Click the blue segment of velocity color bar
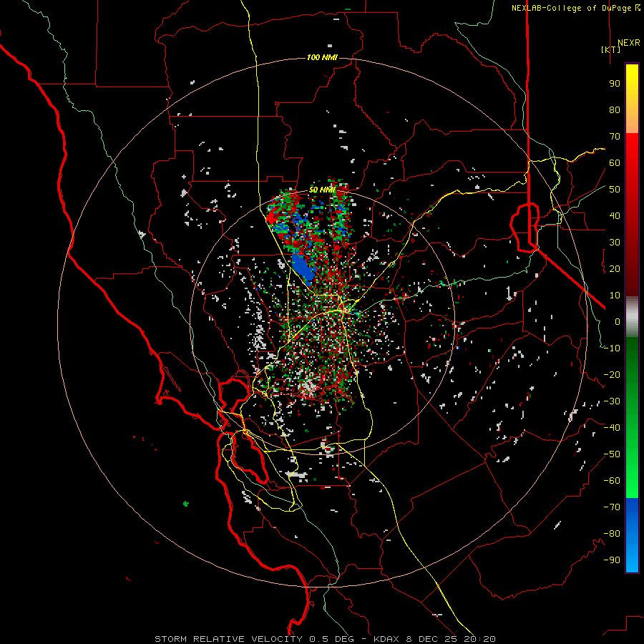The image size is (644, 644). coord(632,535)
